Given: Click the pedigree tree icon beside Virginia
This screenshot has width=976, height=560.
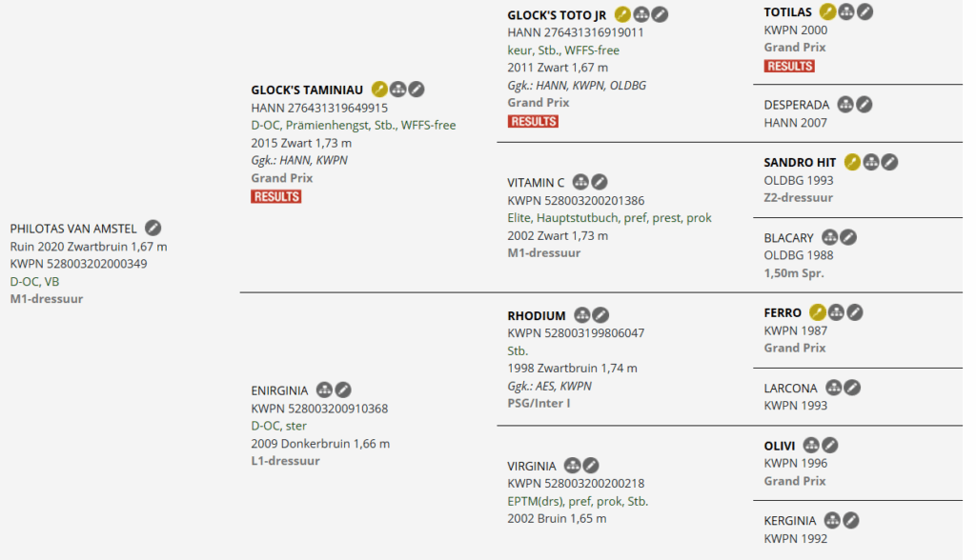Looking at the screenshot, I should pos(572,466).
